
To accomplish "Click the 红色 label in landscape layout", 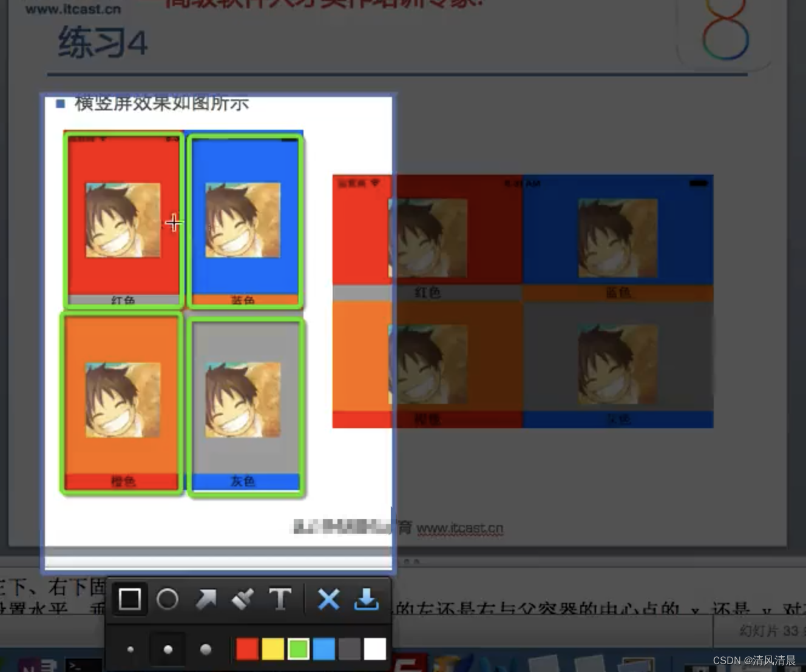I will (428, 293).
